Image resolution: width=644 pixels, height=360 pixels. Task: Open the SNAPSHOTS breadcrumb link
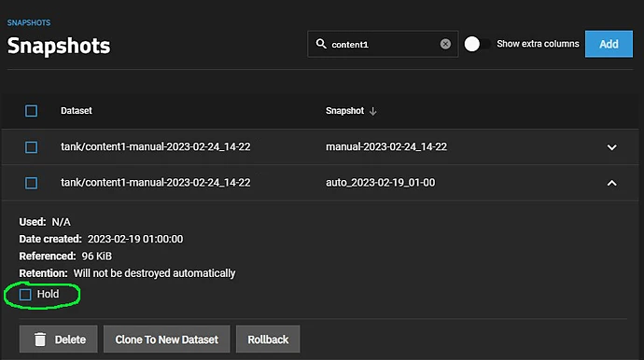[x=29, y=22]
